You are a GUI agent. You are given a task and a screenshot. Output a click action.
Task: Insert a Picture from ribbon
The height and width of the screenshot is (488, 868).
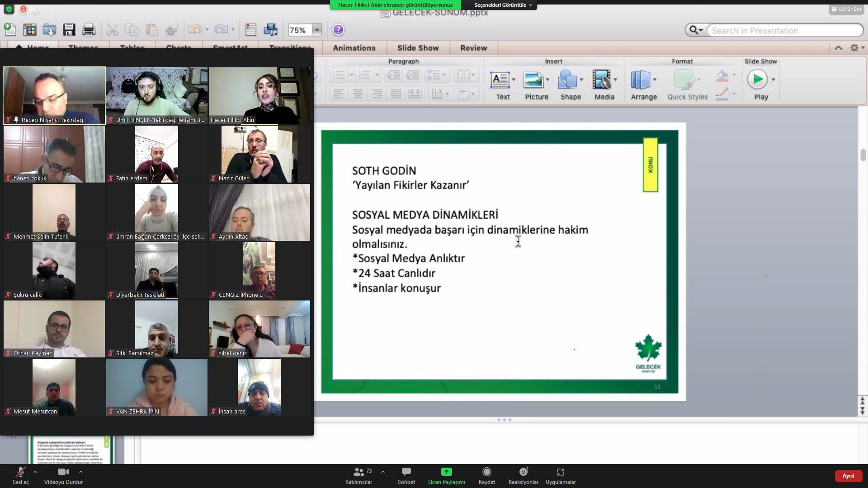(537, 86)
